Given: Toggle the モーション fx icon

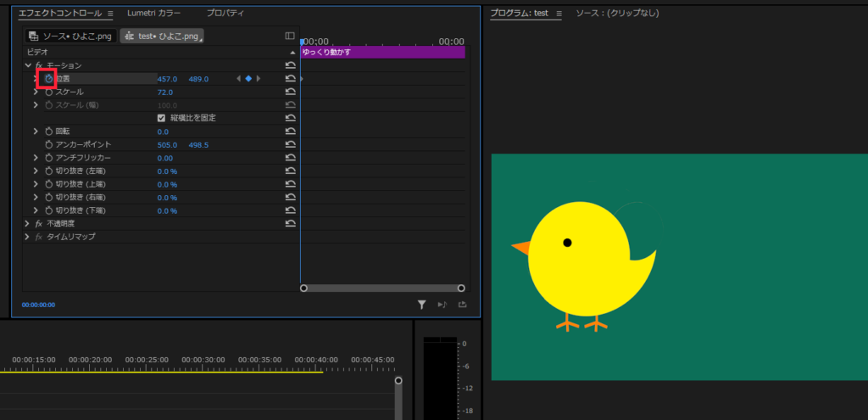Looking at the screenshot, I should (x=39, y=65).
